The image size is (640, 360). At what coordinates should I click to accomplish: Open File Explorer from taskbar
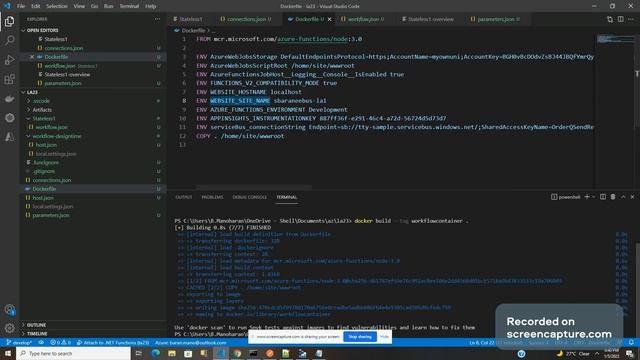point(172,353)
